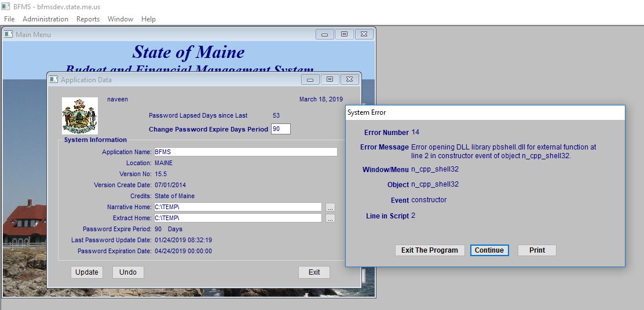Screen dimensions: 644x310
Task: Open the Help menu
Action: pos(148,19)
